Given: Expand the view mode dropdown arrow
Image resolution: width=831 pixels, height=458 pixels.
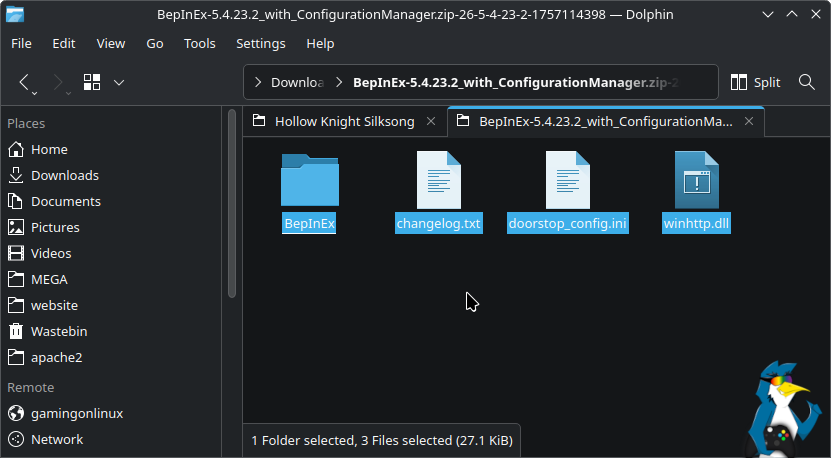Looking at the screenshot, I should point(119,82).
